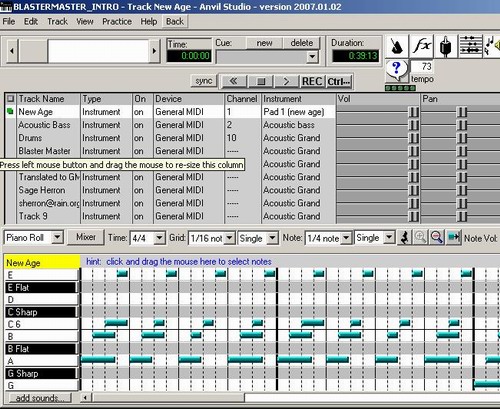Toggle the select-all box in the track header
This screenshot has width=500, height=409.
[x=10, y=99]
